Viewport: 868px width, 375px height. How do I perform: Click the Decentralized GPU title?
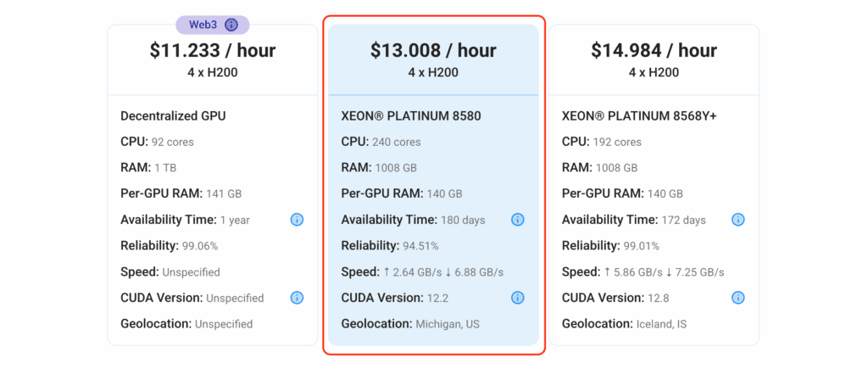click(x=173, y=116)
